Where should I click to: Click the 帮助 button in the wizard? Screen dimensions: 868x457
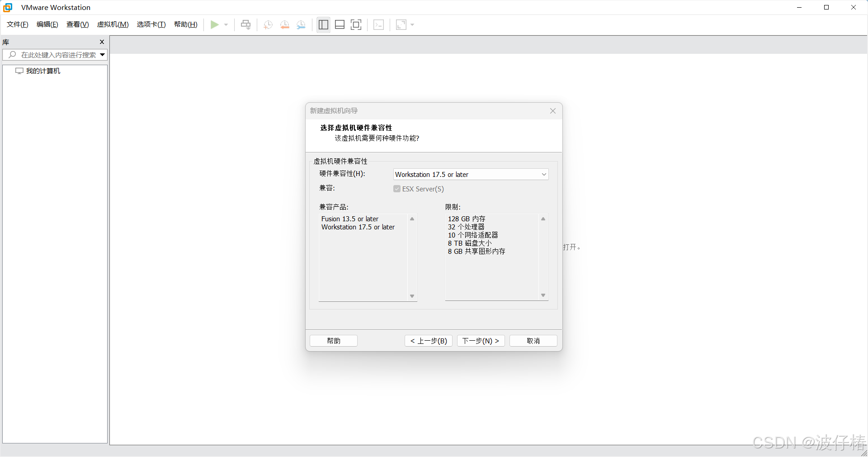pyautogui.click(x=334, y=341)
